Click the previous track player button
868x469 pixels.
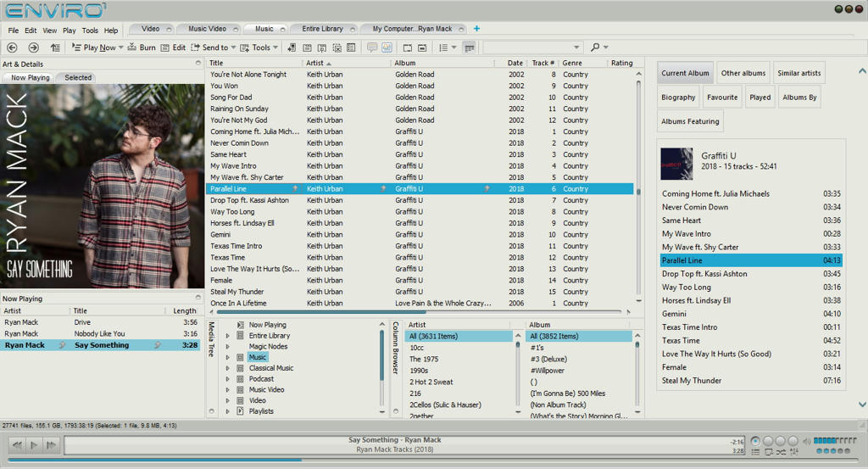pyautogui.click(x=17, y=444)
